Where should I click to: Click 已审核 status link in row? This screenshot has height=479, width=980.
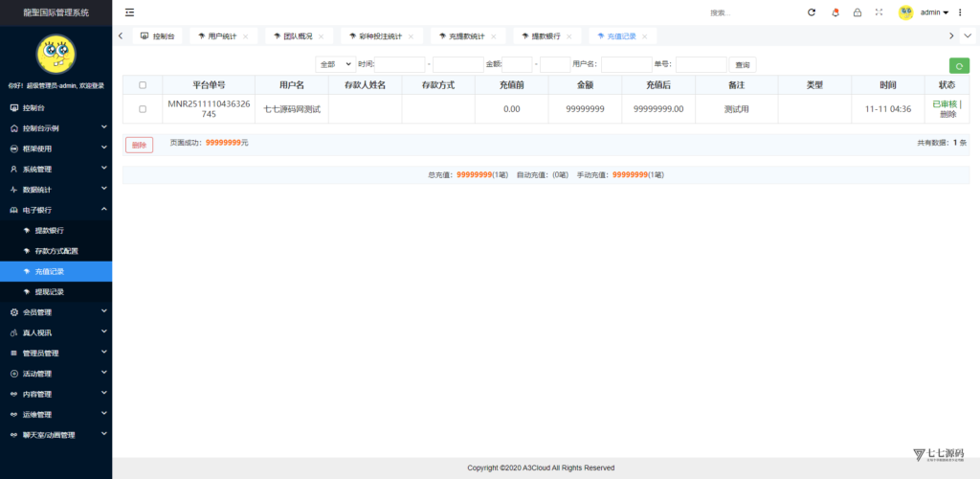click(945, 104)
